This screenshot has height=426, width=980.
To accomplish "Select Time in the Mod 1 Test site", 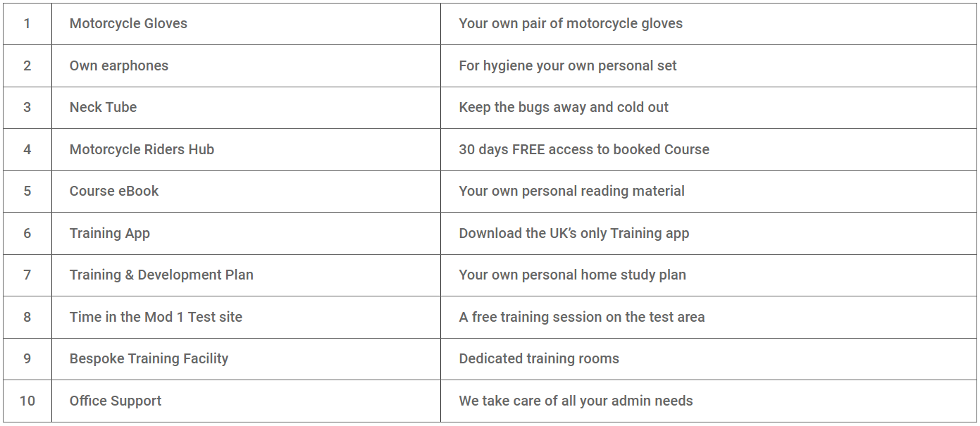I will click(x=156, y=317).
